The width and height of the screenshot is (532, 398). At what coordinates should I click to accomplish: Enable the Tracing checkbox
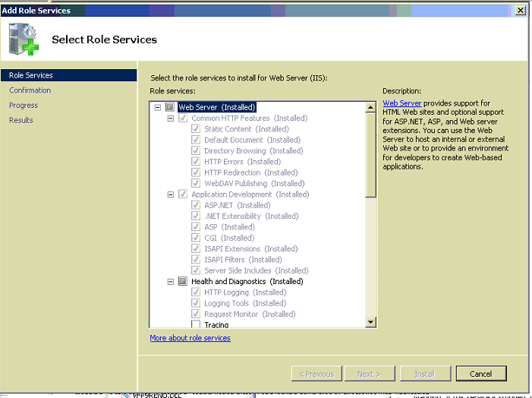tap(196, 324)
